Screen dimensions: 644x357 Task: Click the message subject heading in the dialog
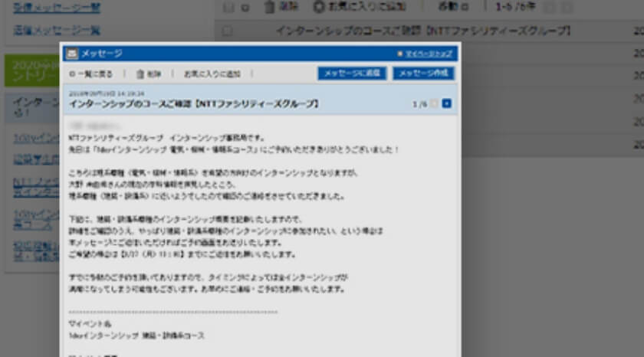tap(194, 104)
